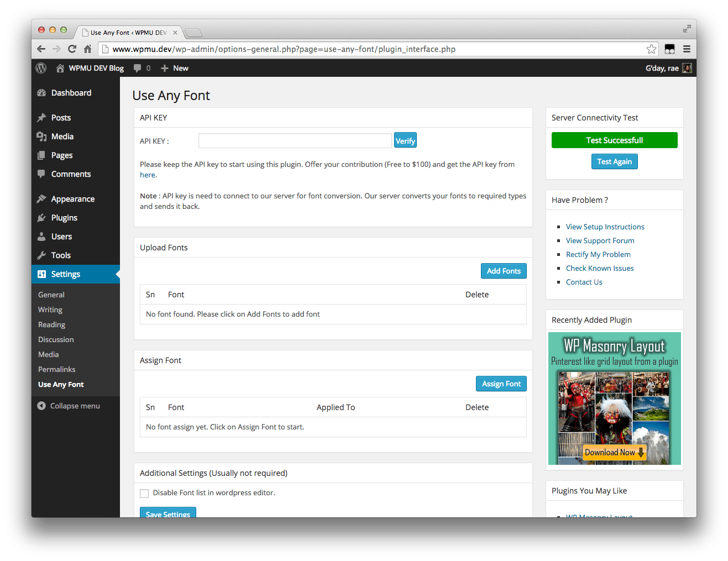Open Writing settings submenu item
The image size is (728, 561).
[x=50, y=310]
